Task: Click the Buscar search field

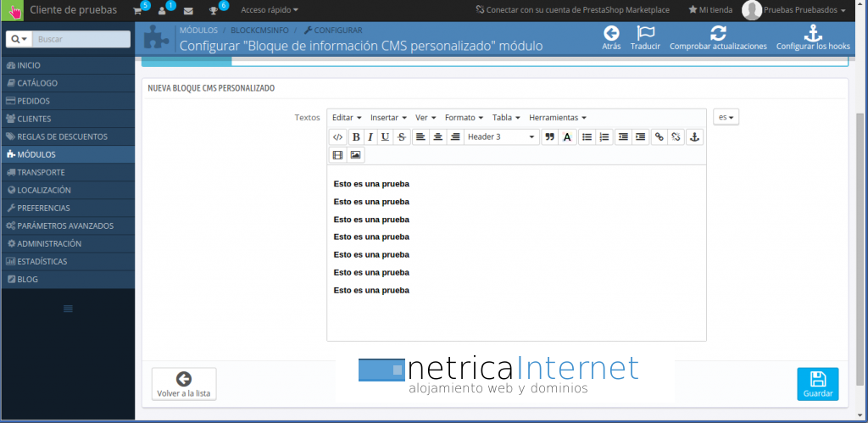Action: (81, 39)
